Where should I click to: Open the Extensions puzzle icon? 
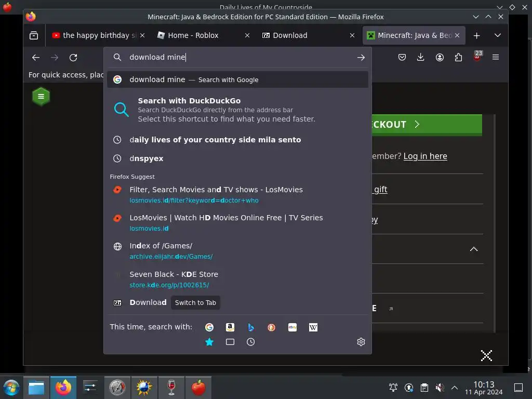coord(458,57)
